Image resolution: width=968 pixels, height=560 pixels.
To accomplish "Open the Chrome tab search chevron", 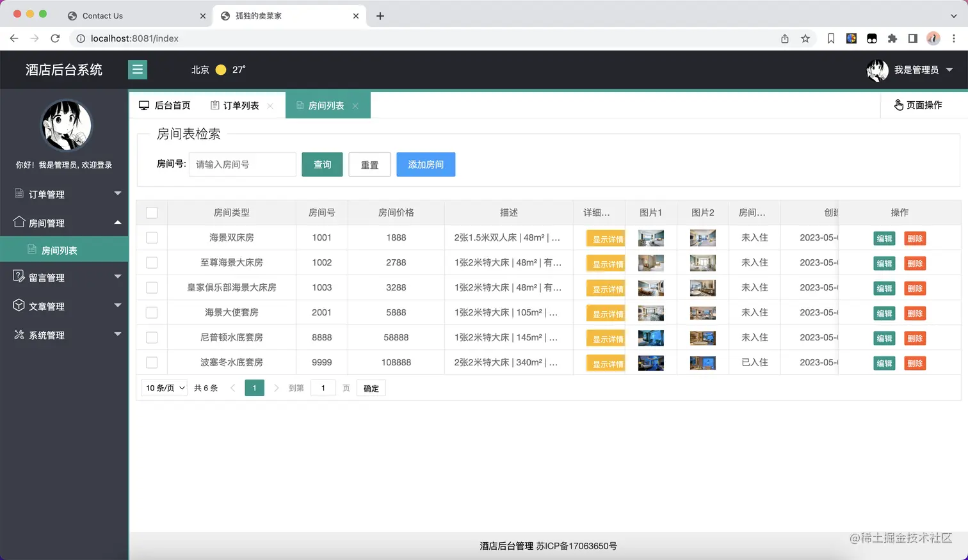I will click(954, 16).
